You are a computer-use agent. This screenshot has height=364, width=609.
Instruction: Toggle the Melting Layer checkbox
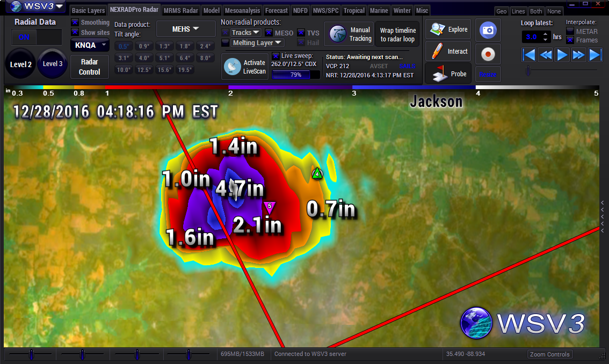(x=225, y=42)
